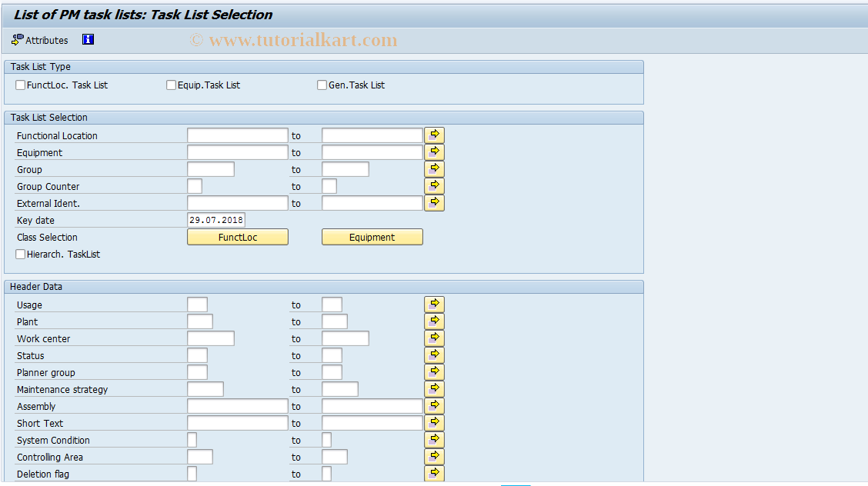Open multiple selection for Work center
The image size is (868, 486).
point(435,338)
